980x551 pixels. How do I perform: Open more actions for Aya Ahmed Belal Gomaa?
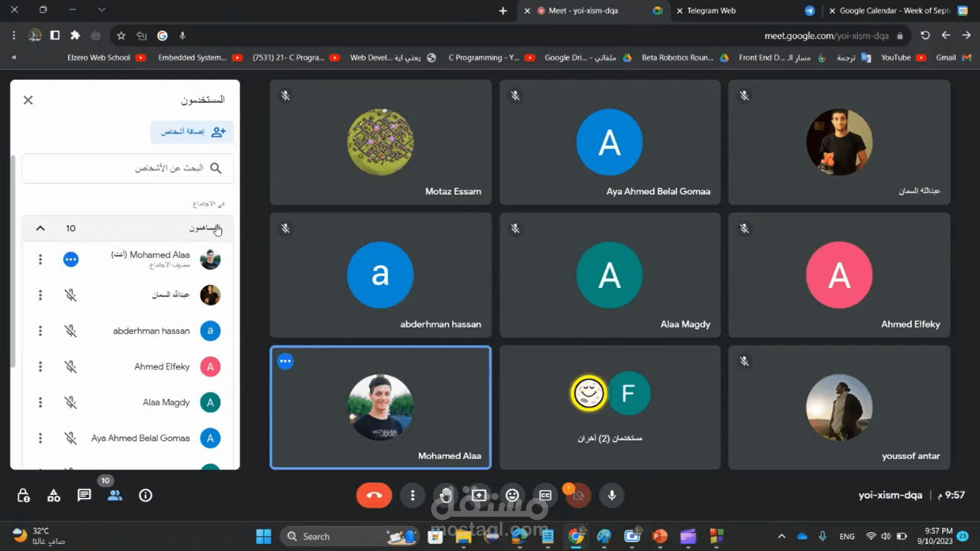[40, 438]
